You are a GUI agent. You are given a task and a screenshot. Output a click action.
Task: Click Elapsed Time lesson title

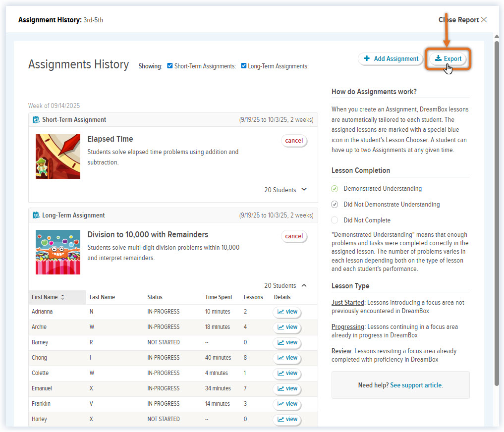[110, 139]
